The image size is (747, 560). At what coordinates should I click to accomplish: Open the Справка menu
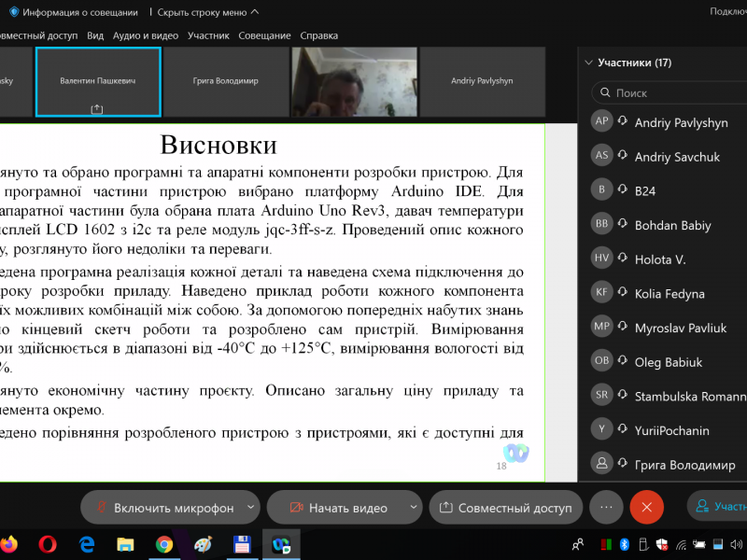[x=319, y=35]
